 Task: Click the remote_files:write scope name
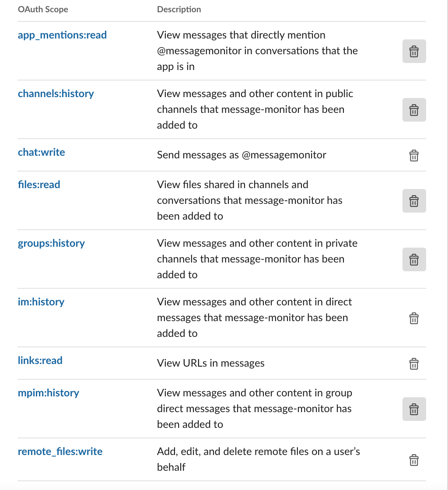coord(60,451)
